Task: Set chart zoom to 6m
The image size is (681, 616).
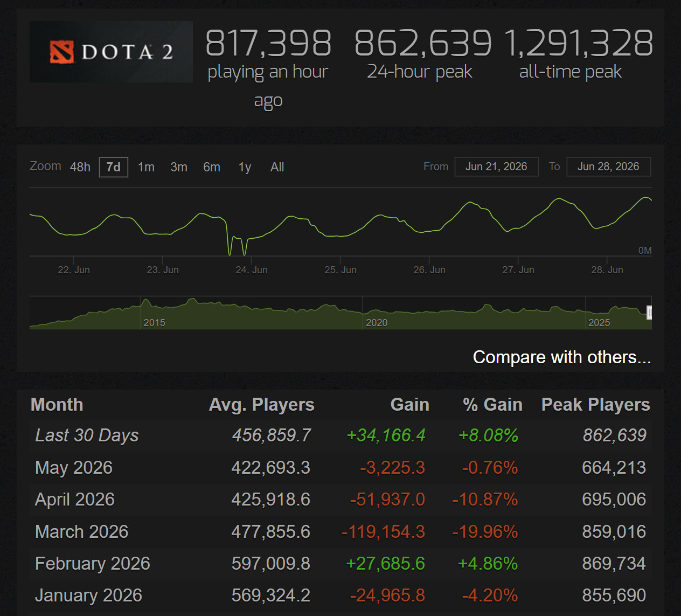Action: point(212,167)
